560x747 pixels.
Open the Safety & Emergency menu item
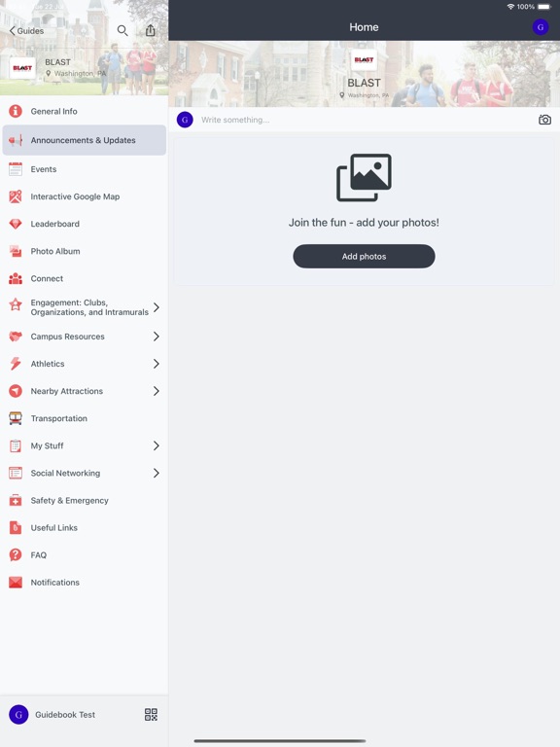[x=84, y=500]
